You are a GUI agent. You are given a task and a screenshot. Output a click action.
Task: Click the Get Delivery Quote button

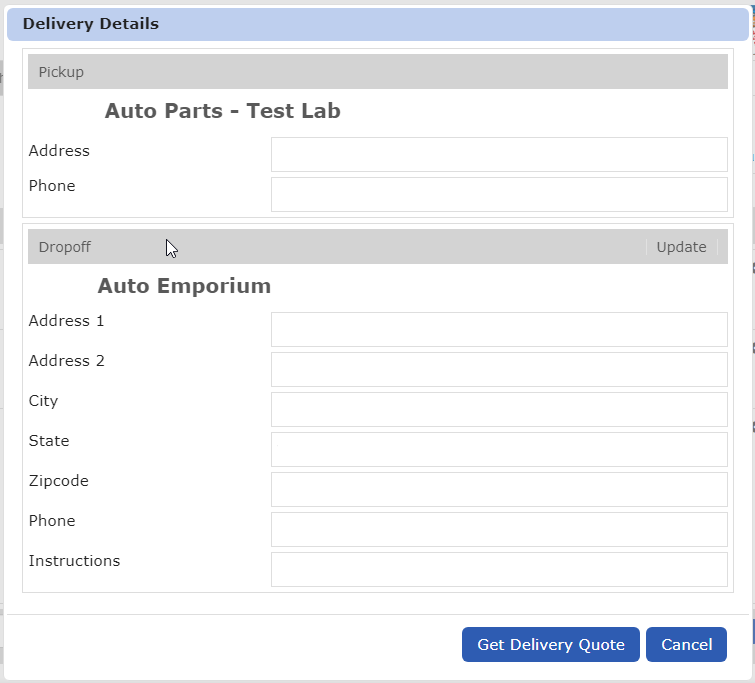[551, 645]
